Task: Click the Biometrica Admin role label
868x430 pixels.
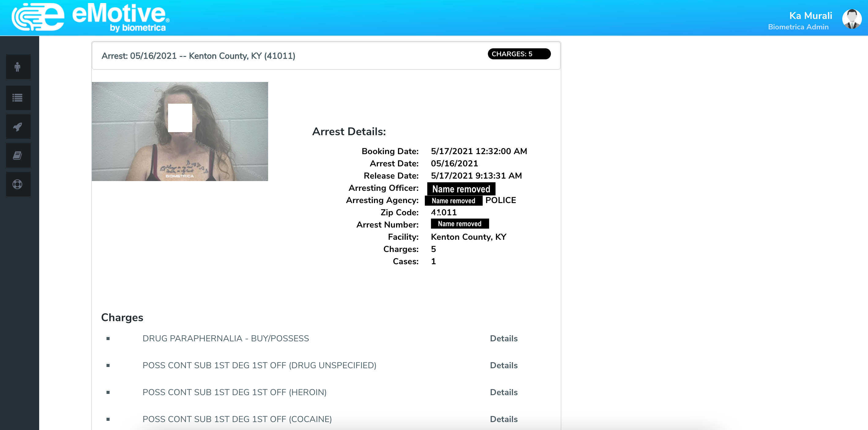Action: [798, 27]
